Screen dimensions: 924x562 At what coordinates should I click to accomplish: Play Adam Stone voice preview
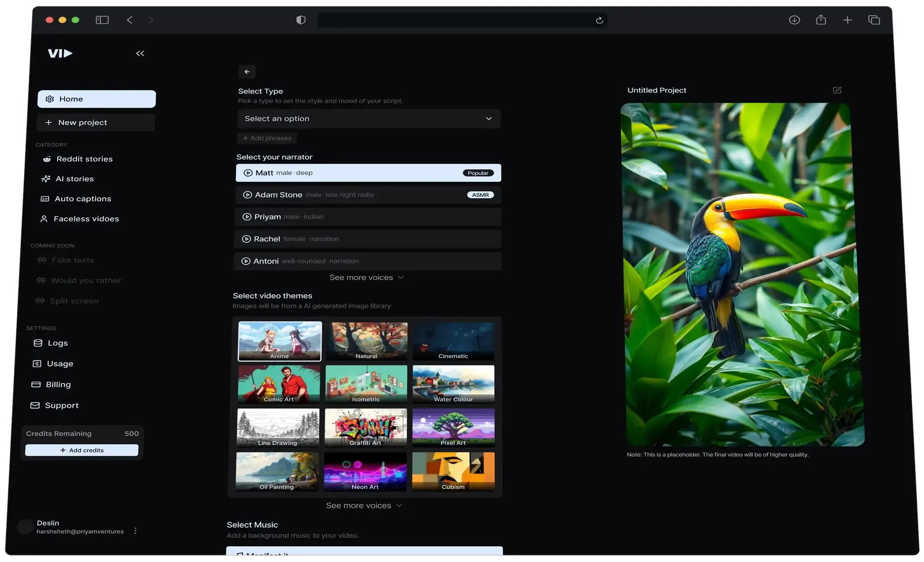248,195
